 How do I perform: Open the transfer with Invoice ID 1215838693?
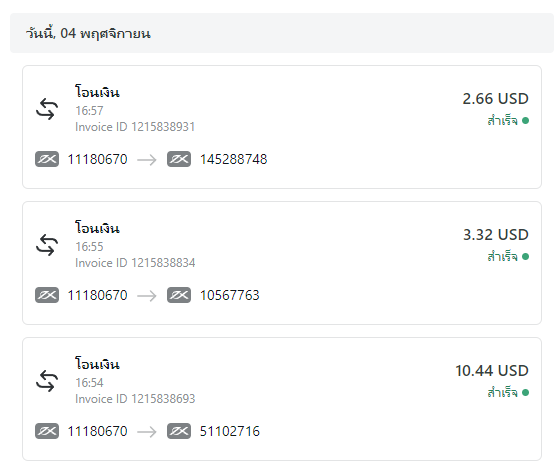click(x=282, y=399)
